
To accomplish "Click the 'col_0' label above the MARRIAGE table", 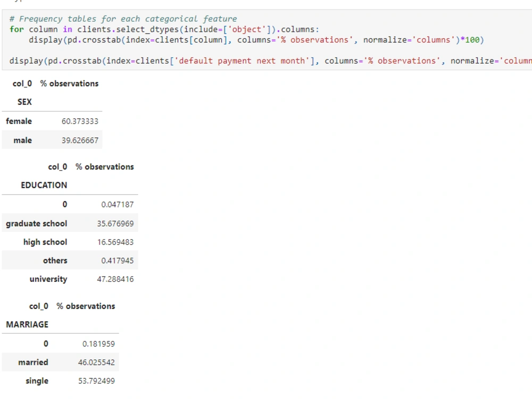I will point(39,306).
